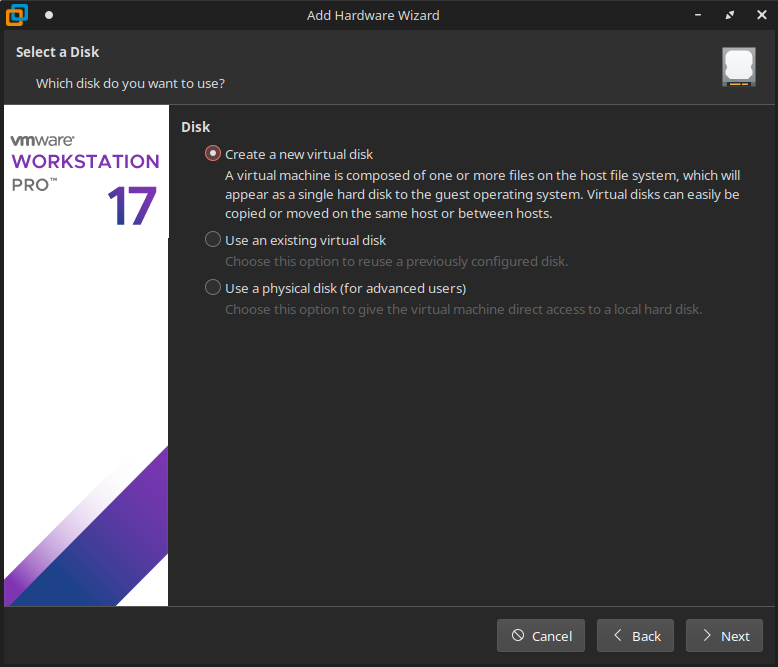Click the large 17 version number
Image resolution: width=778 pixels, height=667 pixels.
[x=131, y=207]
